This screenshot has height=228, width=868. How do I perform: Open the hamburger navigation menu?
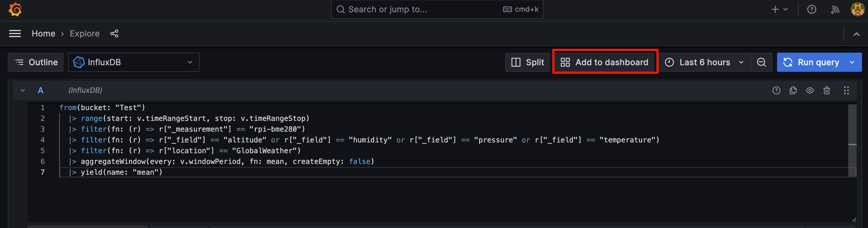[x=15, y=34]
